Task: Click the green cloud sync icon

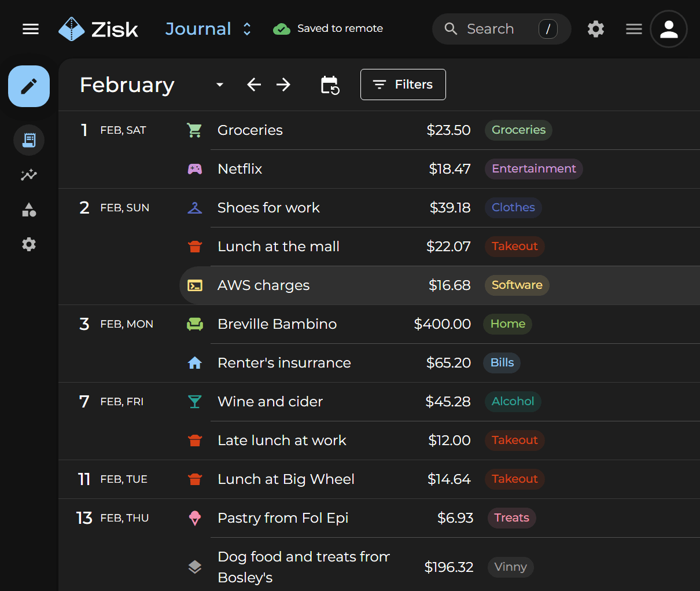Action: point(282,29)
